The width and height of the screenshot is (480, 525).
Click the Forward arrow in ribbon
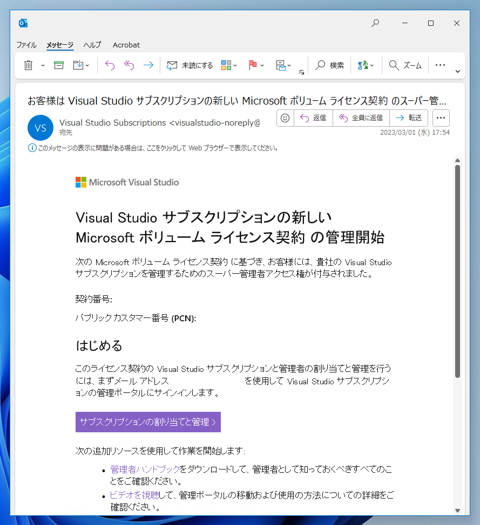pyautogui.click(x=148, y=65)
